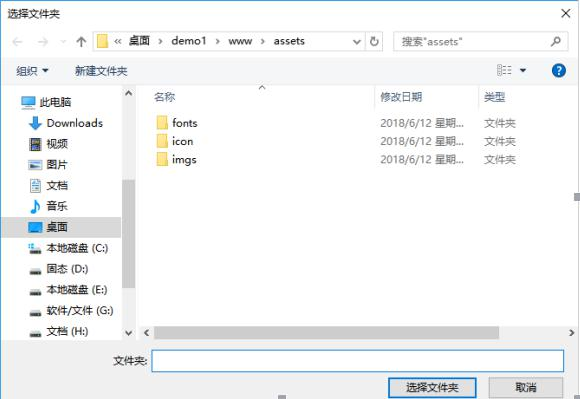
Task: Open more view options dropdown
Action: click(x=523, y=70)
